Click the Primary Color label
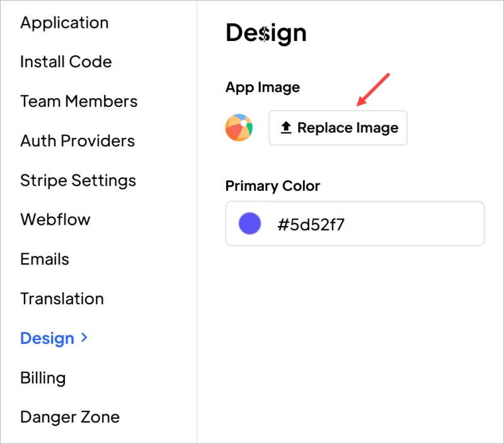This screenshot has width=504, height=444. (x=273, y=186)
